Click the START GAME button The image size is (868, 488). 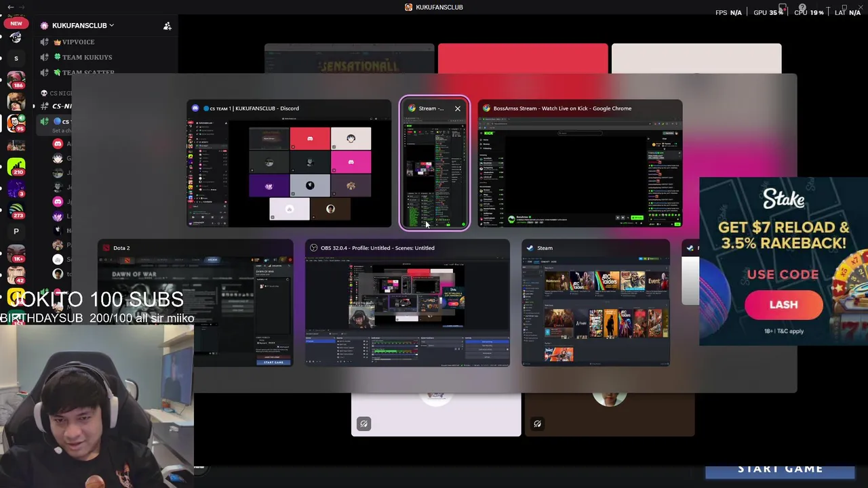tap(780, 470)
